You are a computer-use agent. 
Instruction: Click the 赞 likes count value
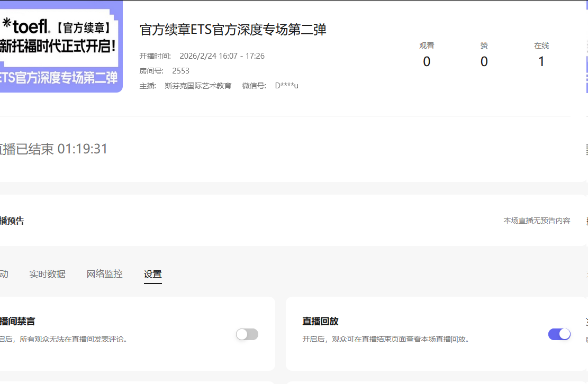point(484,61)
